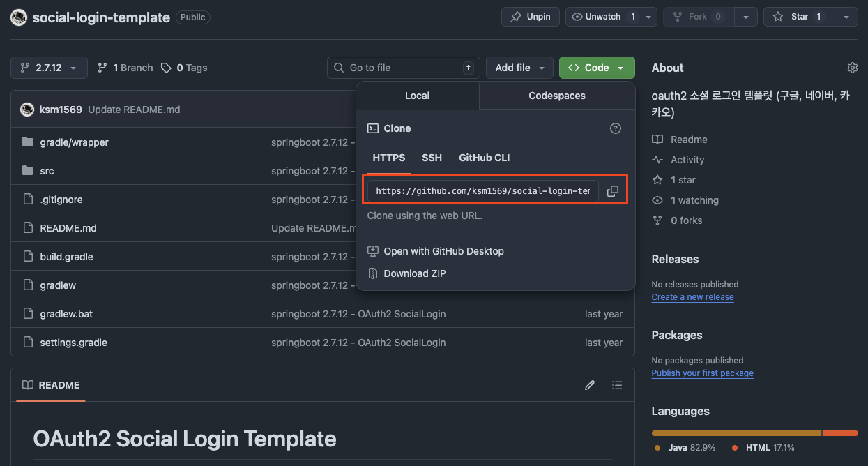
Task: Click the ksm1569 commit author avatar
Action: 27,110
